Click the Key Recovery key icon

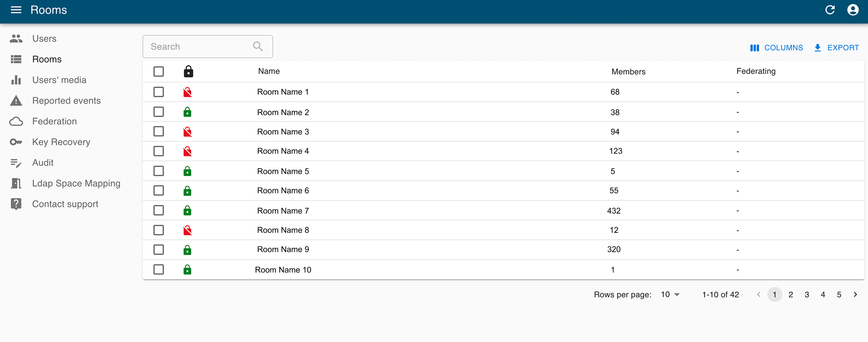pyautogui.click(x=16, y=142)
